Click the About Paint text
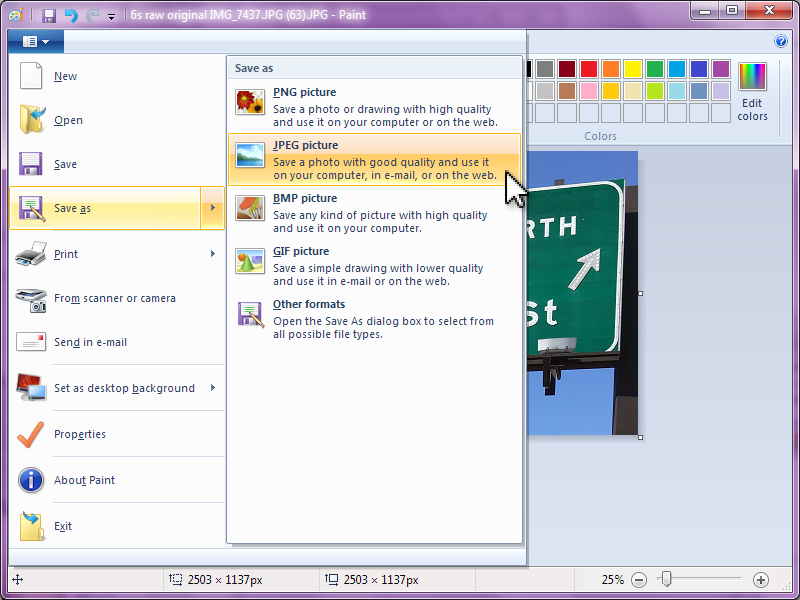 pos(84,480)
